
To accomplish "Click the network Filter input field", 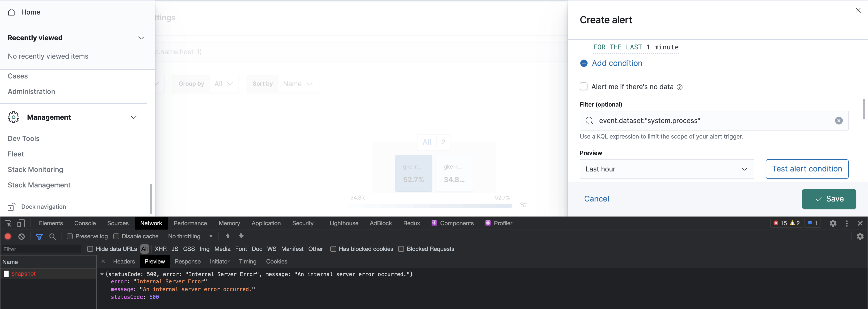I will pos(40,249).
